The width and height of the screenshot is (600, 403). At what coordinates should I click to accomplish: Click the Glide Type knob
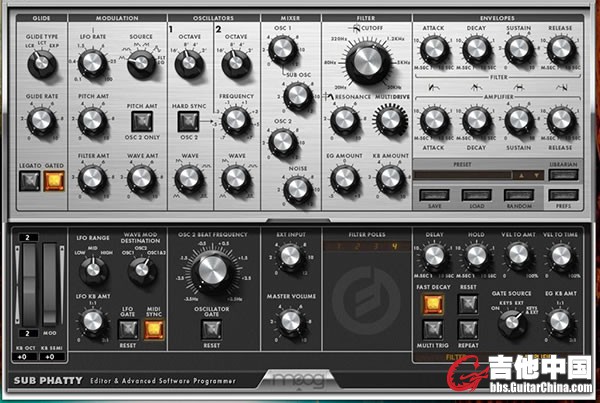pyautogui.click(x=42, y=63)
